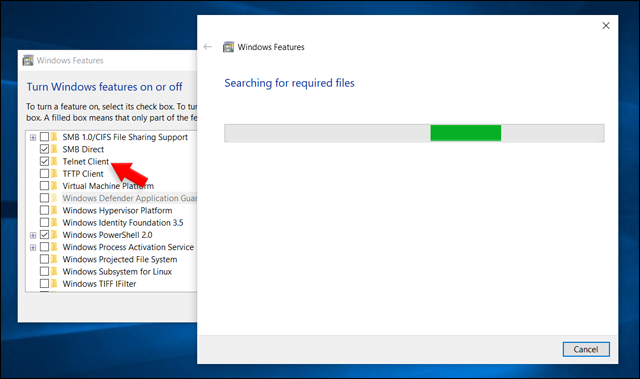Click the folder icon beside SMB 1.0/CIFS File Sharing Support

click(54, 137)
